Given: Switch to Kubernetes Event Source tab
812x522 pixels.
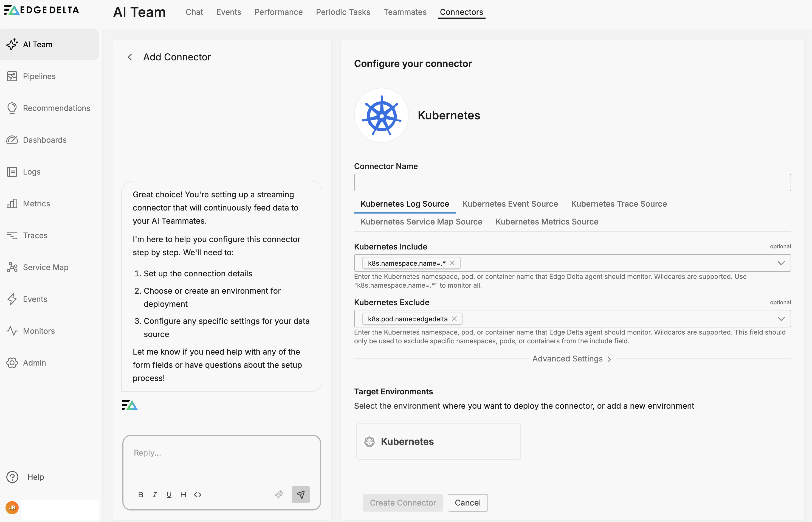Looking at the screenshot, I should (510, 204).
